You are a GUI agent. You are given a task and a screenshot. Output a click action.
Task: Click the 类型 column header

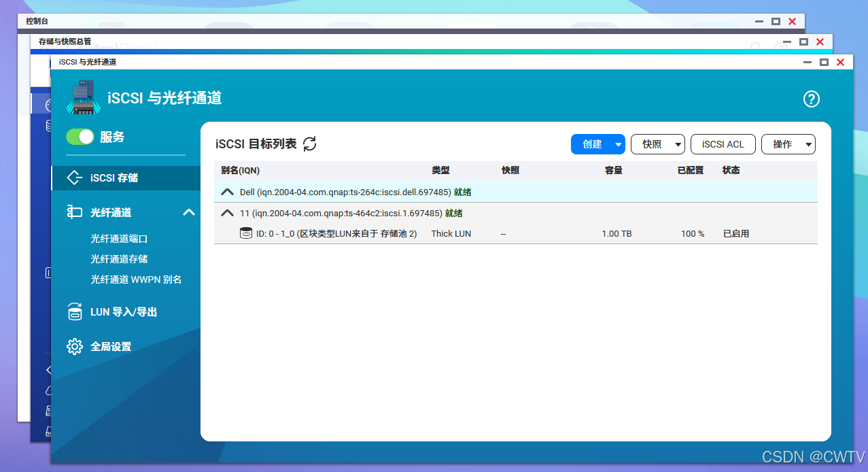click(440, 170)
